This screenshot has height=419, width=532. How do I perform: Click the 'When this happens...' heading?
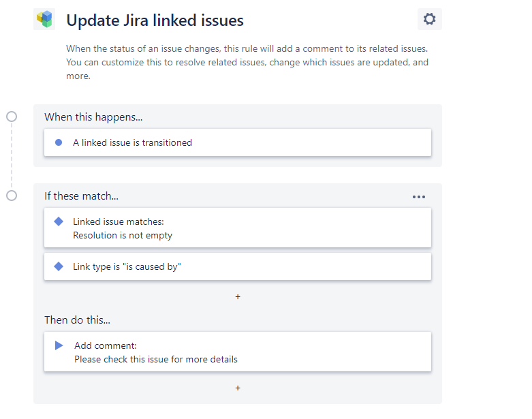(93, 117)
